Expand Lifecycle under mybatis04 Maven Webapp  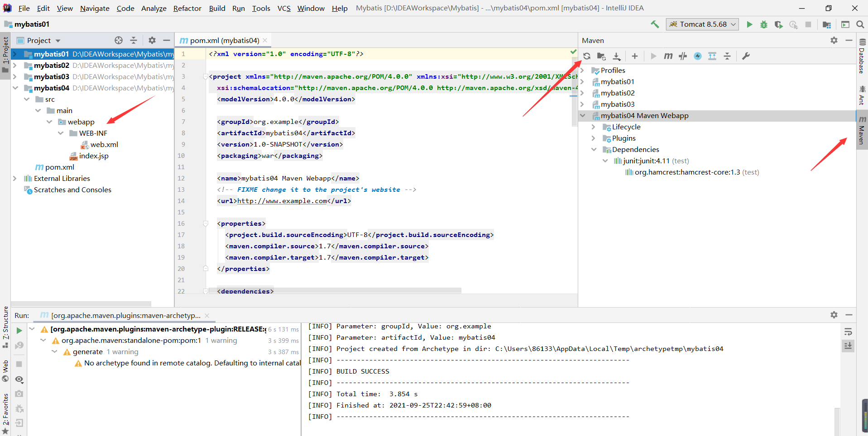click(594, 127)
